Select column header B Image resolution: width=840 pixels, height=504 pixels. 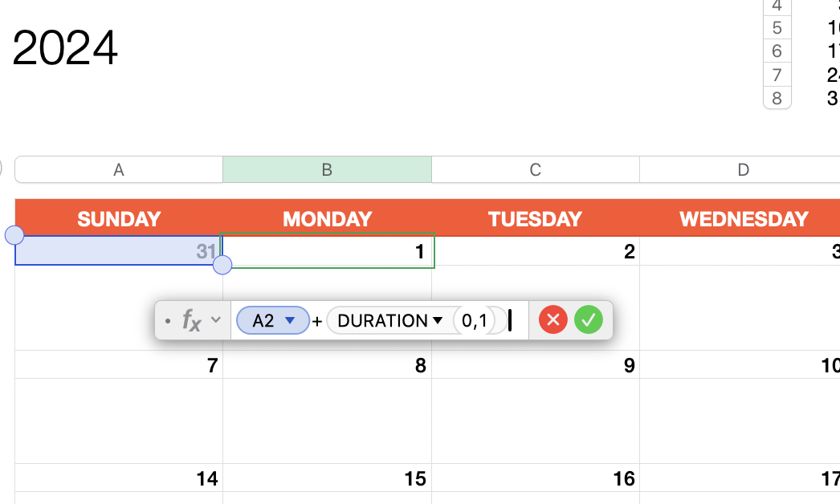point(327,169)
